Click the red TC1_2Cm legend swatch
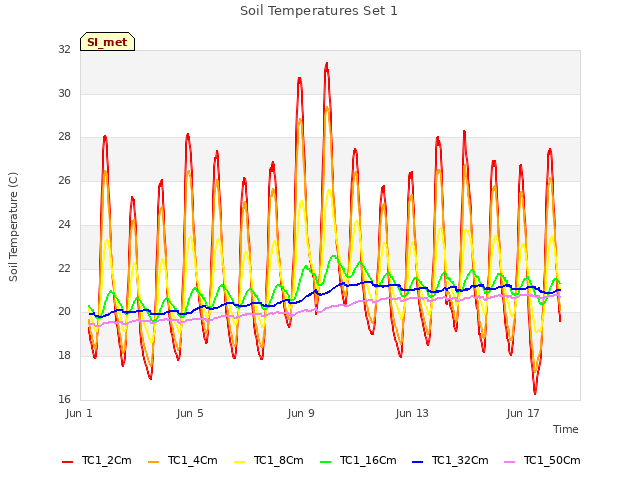The width and height of the screenshot is (640, 480). (67, 462)
